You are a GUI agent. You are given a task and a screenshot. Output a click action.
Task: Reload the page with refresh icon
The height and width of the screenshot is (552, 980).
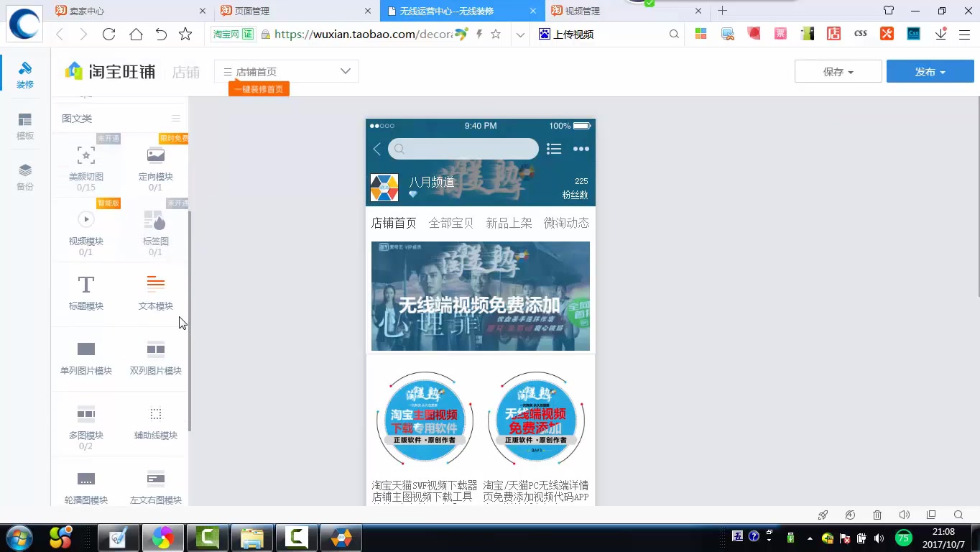pos(109,34)
